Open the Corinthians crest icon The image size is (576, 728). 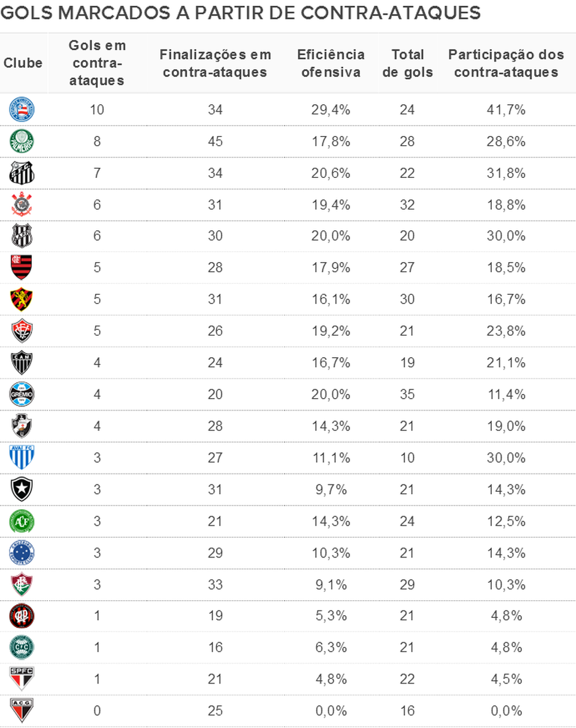[x=22, y=204]
